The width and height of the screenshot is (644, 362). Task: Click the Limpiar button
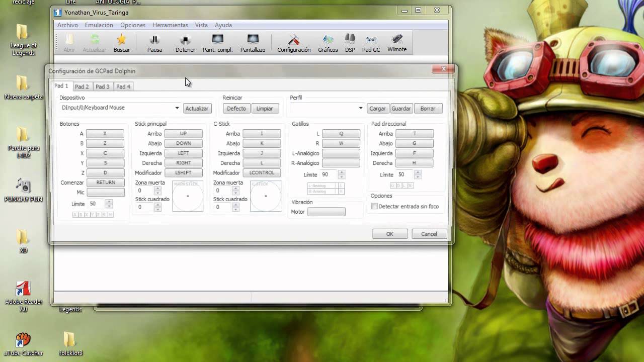(265, 109)
